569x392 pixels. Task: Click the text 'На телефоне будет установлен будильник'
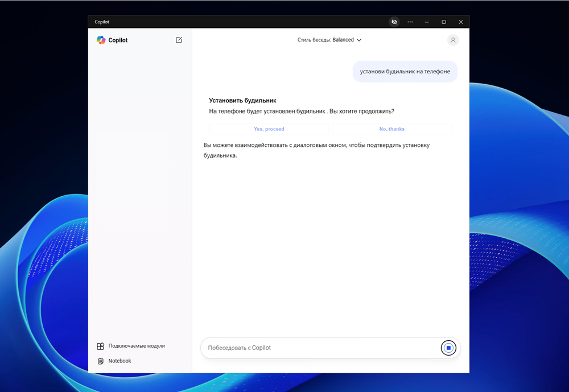point(267,112)
